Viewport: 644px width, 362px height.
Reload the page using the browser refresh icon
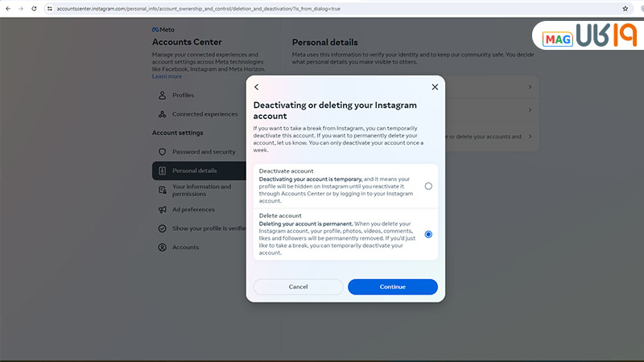34,8
